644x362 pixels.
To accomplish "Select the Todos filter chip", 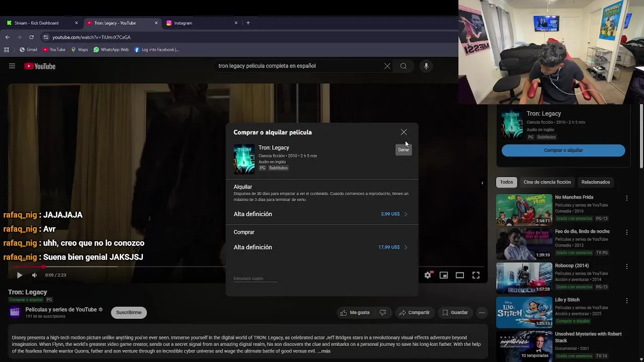I will pyautogui.click(x=507, y=182).
